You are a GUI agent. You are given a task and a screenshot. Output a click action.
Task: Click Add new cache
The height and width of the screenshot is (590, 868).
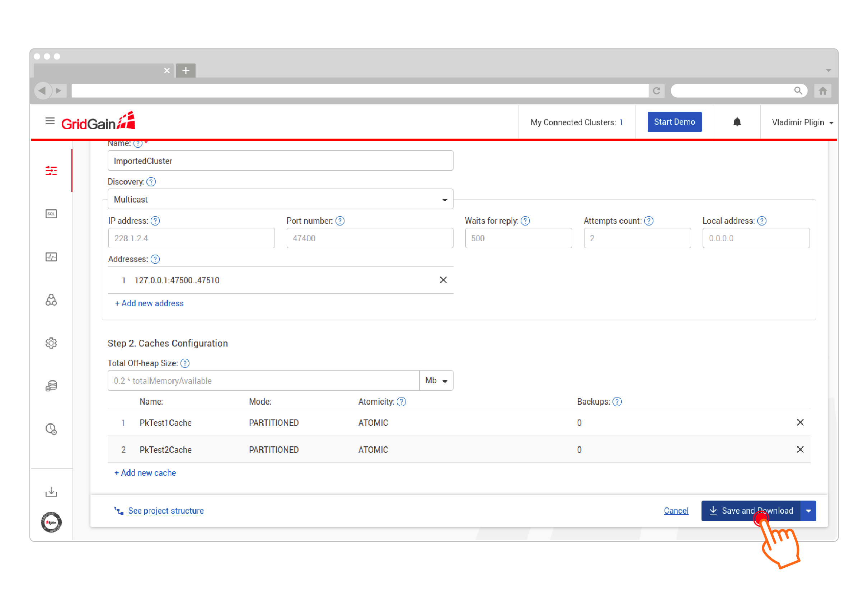145,473
